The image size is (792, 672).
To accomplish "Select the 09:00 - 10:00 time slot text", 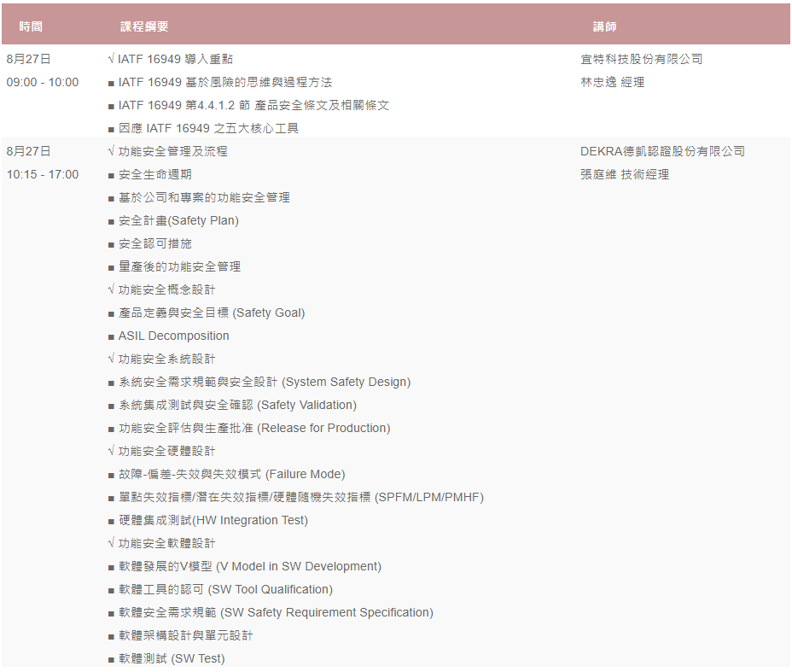I will tap(43, 82).
